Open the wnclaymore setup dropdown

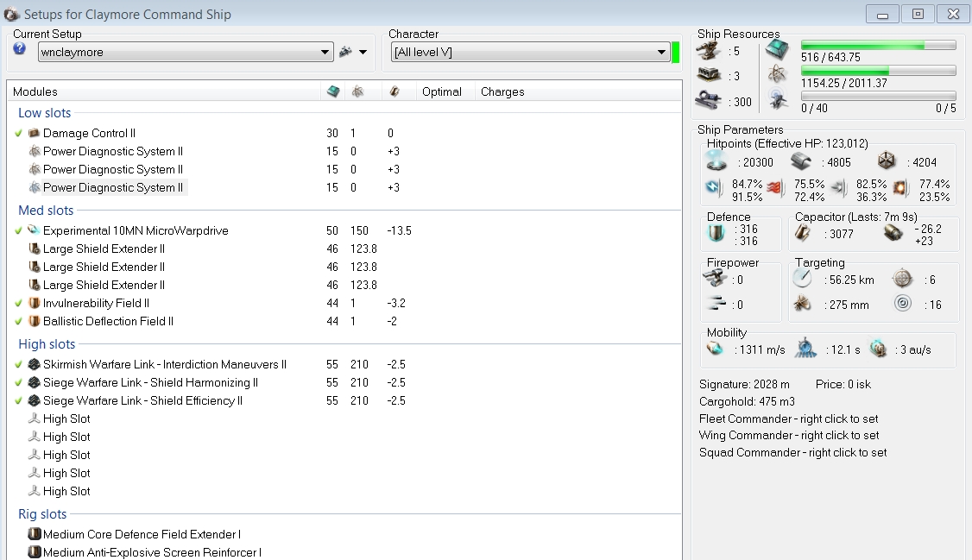[x=186, y=52]
